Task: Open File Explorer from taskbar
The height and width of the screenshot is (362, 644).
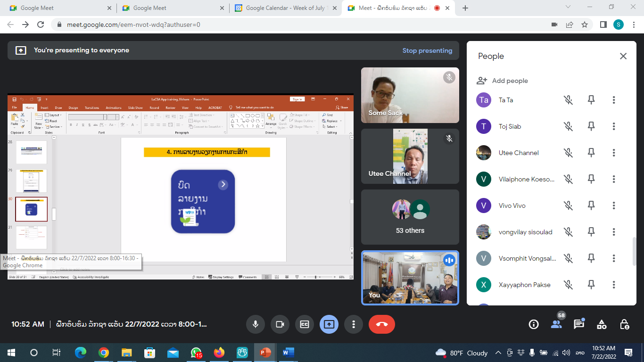Action: 127,353
